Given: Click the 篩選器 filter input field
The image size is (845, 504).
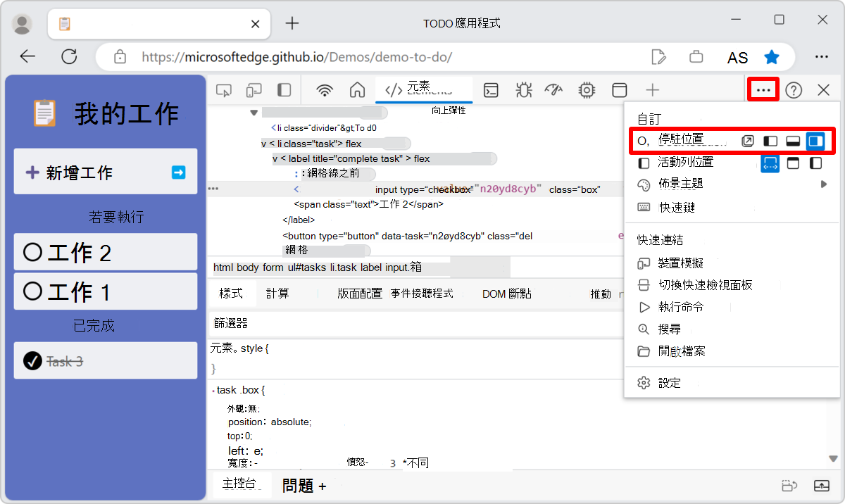Looking at the screenshot, I should pos(415,324).
